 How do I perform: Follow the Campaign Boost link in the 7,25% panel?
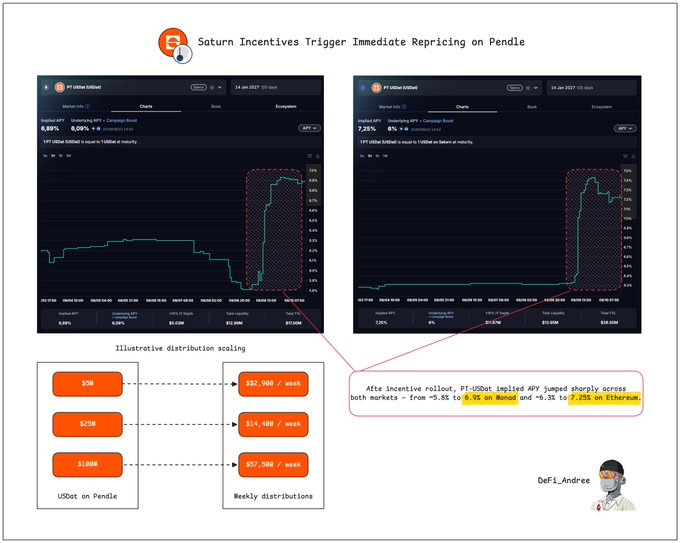pos(438,121)
